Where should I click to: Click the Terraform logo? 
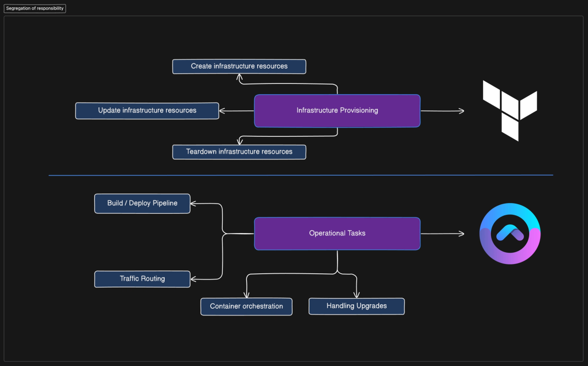pos(510,111)
